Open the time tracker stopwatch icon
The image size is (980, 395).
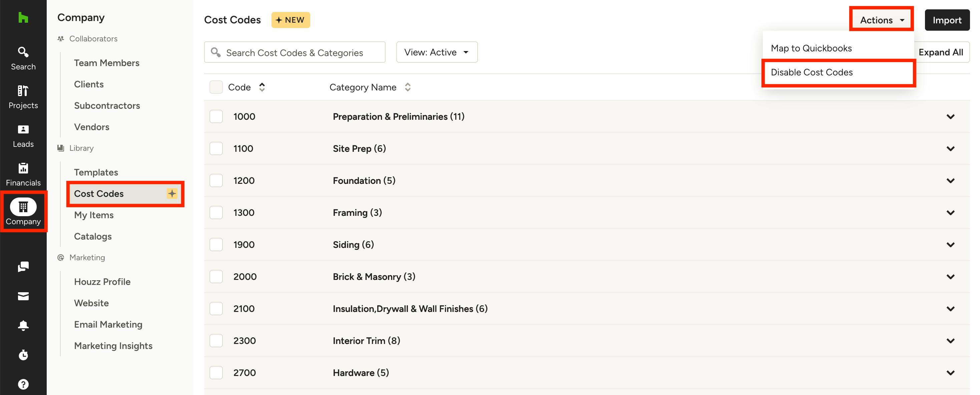23,355
